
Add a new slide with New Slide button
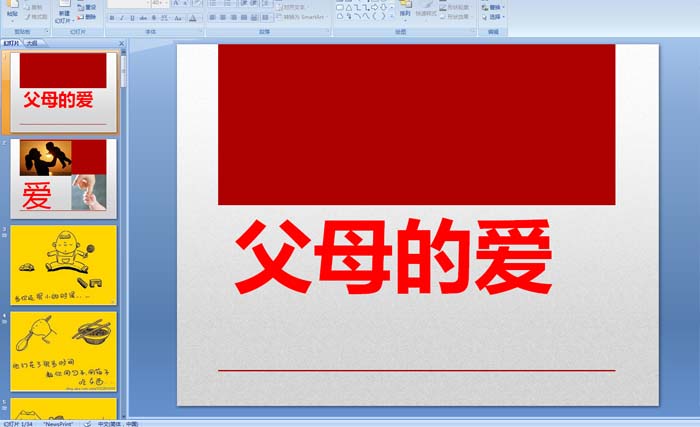pyautogui.click(x=64, y=12)
